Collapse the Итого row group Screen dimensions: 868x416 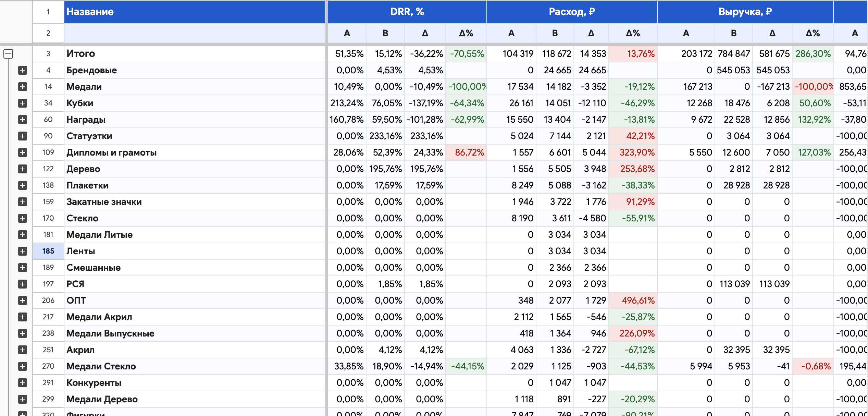(8, 54)
